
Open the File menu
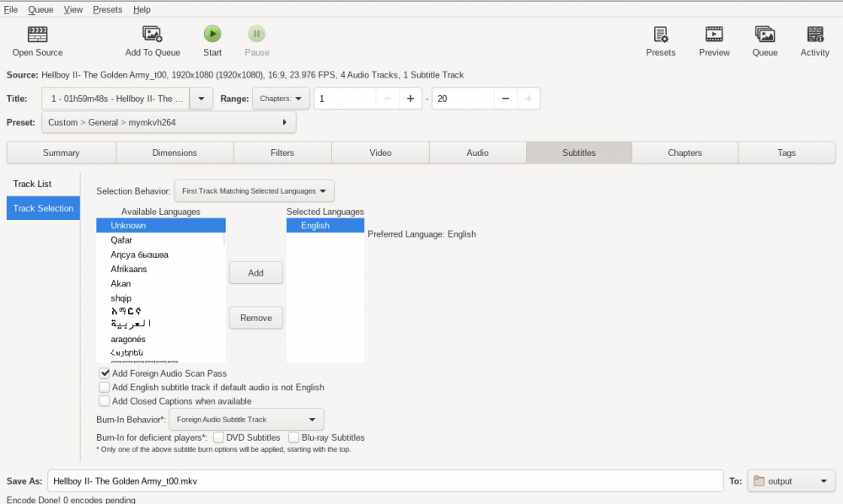[x=11, y=9]
